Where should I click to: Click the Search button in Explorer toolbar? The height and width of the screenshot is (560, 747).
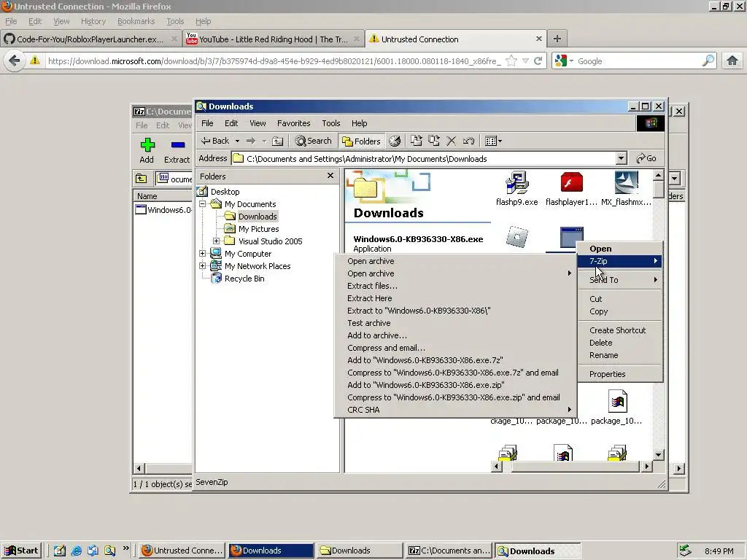[x=313, y=141]
